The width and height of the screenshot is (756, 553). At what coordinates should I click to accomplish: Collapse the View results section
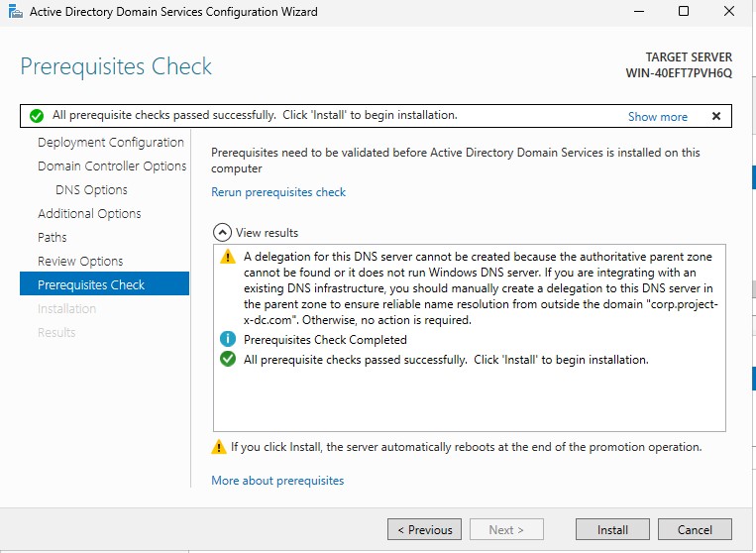tap(223, 233)
